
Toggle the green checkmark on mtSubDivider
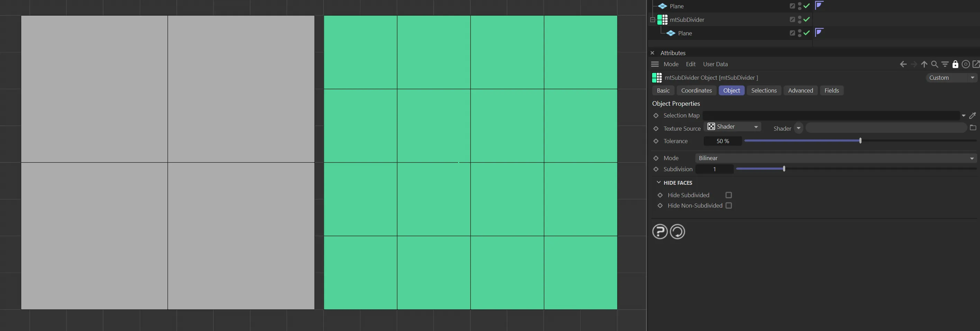807,19
